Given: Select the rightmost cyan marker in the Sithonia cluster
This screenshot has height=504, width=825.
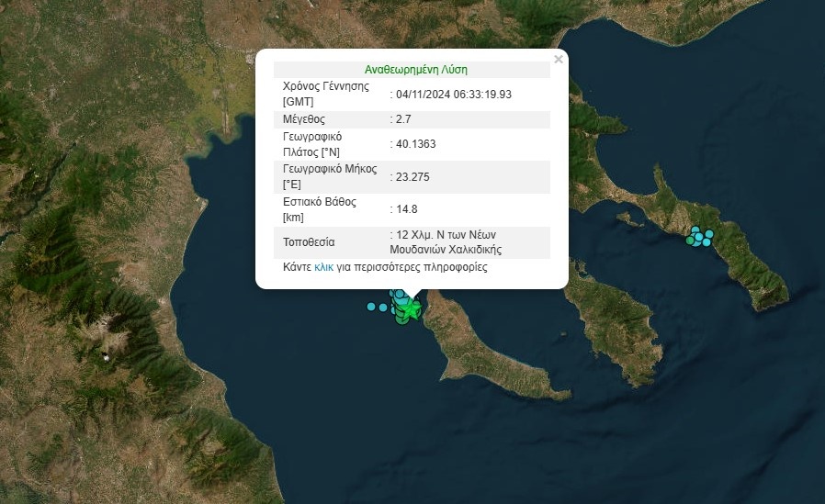Looking at the screenshot, I should pos(709,234).
